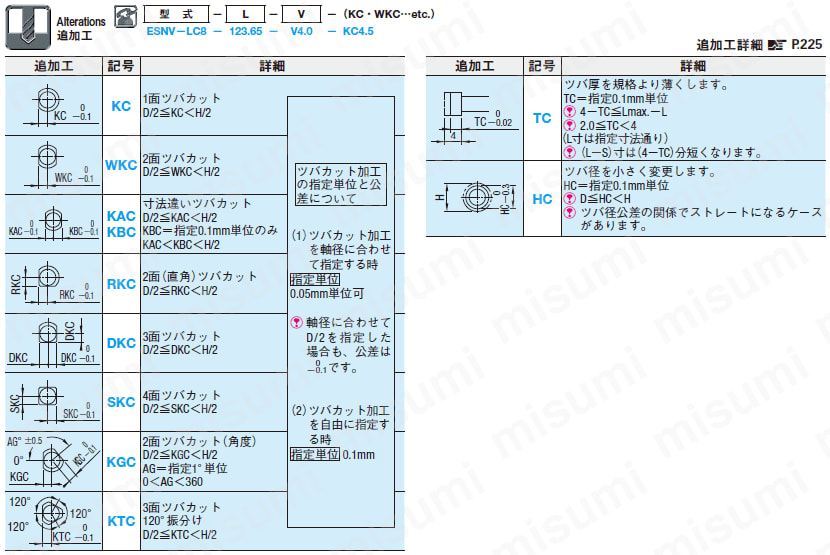
Task: Click the 型式 box in order format
Action: coord(176,14)
